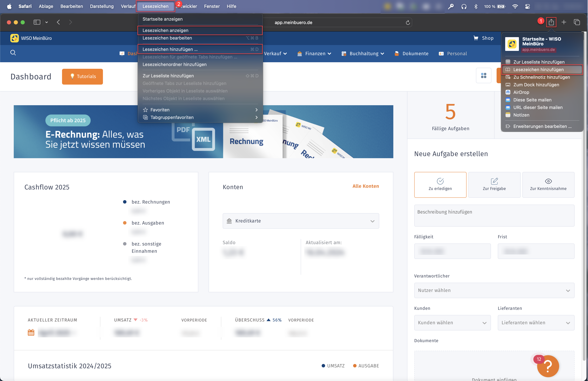Expand the Nutzer wählen dropdown
The width and height of the screenshot is (588, 381).
coord(494,290)
